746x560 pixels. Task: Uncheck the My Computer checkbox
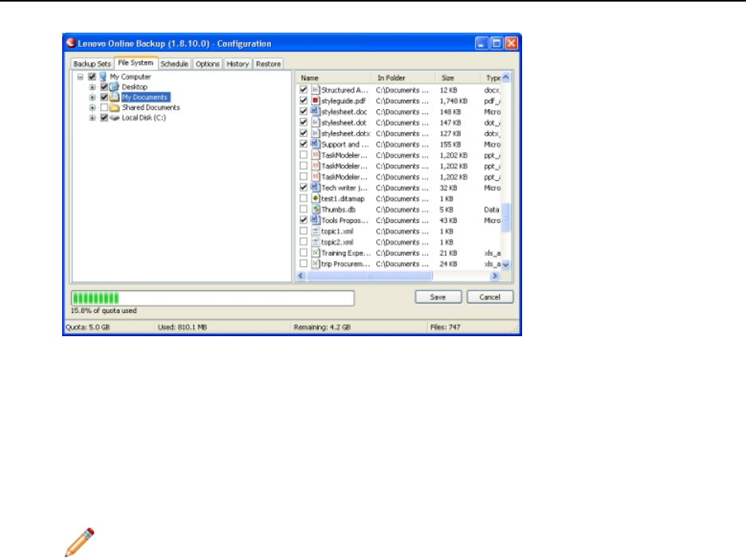pyautogui.click(x=92, y=76)
